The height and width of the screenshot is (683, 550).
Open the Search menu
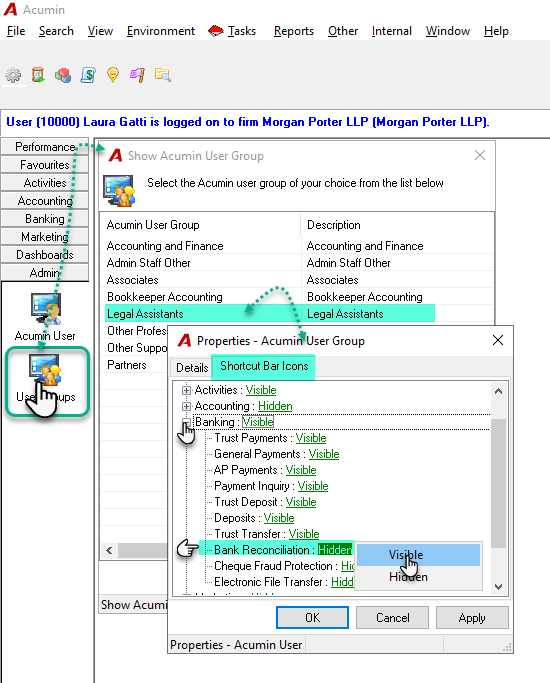click(x=56, y=31)
